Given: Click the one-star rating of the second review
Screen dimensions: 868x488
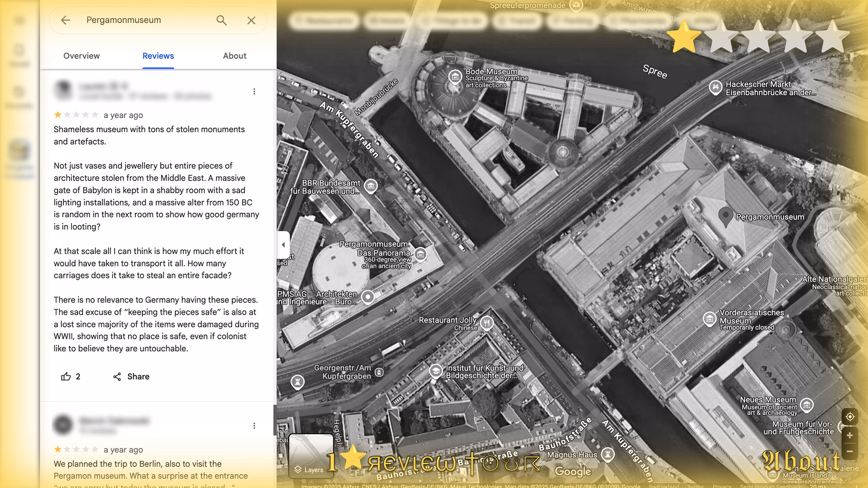Looking at the screenshot, I should 76,449.
